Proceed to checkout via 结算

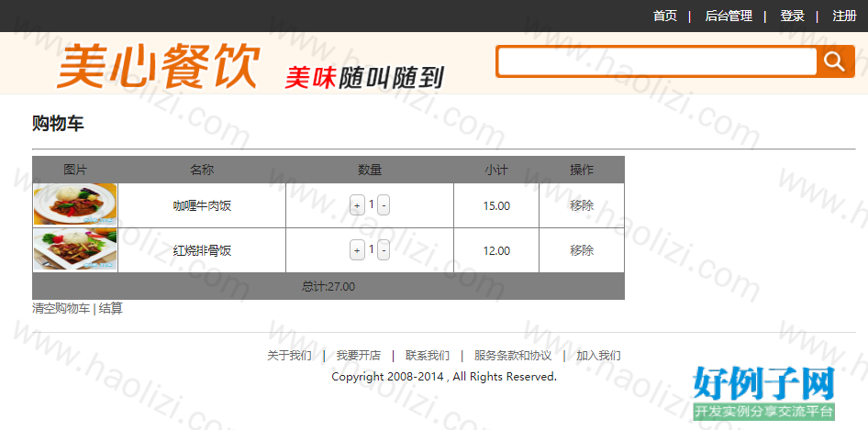(111, 309)
